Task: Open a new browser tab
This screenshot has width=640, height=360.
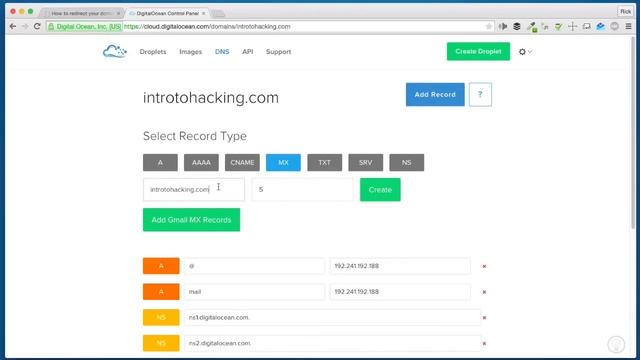Action: [219, 14]
